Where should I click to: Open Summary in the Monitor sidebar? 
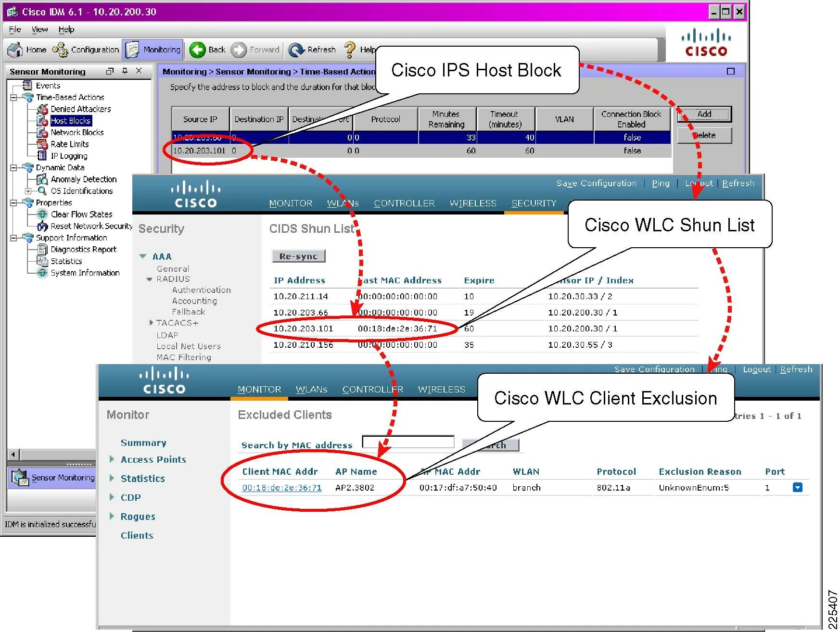pyautogui.click(x=143, y=443)
